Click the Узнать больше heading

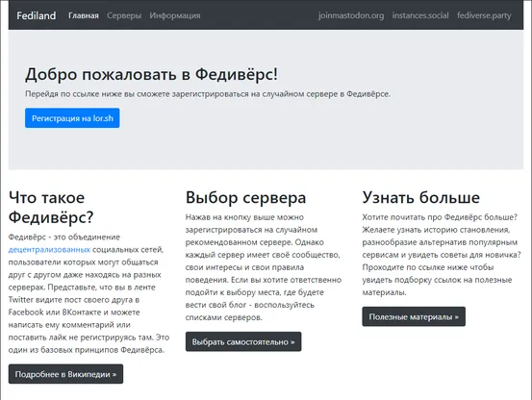[420, 197]
